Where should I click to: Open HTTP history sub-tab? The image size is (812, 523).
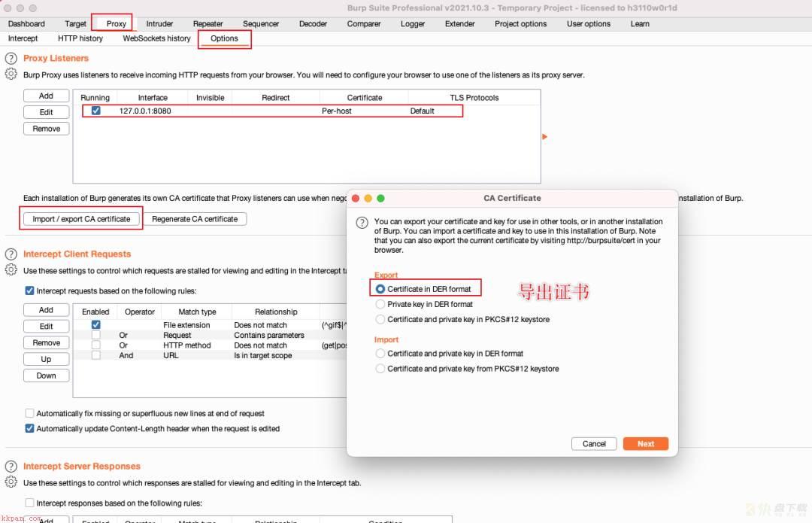[80, 38]
